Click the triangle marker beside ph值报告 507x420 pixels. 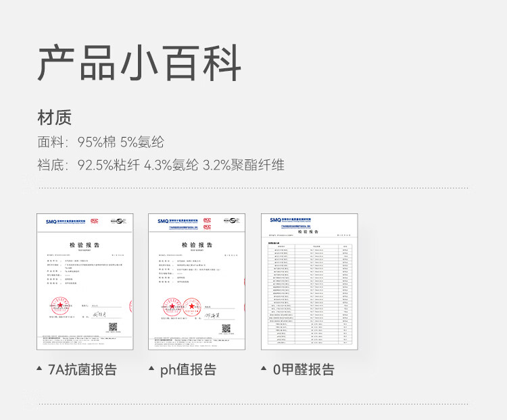pyautogui.click(x=151, y=368)
